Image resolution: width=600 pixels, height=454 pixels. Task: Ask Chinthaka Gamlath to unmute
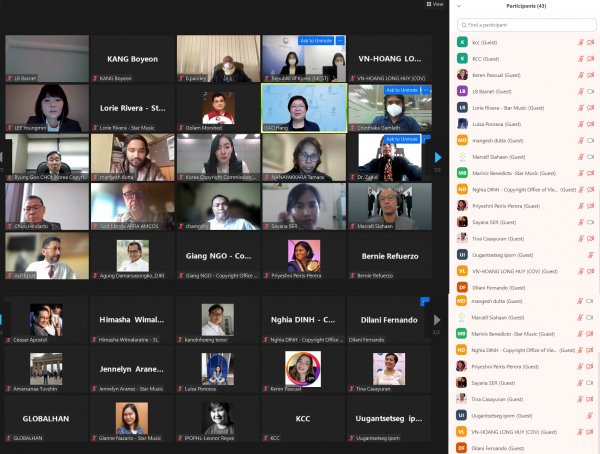click(x=403, y=90)
